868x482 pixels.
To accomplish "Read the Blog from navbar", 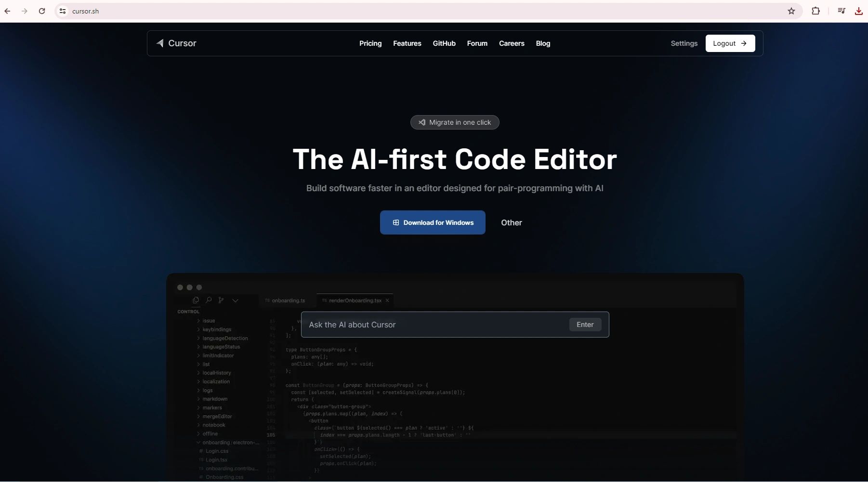I will [x=543, y=43].
